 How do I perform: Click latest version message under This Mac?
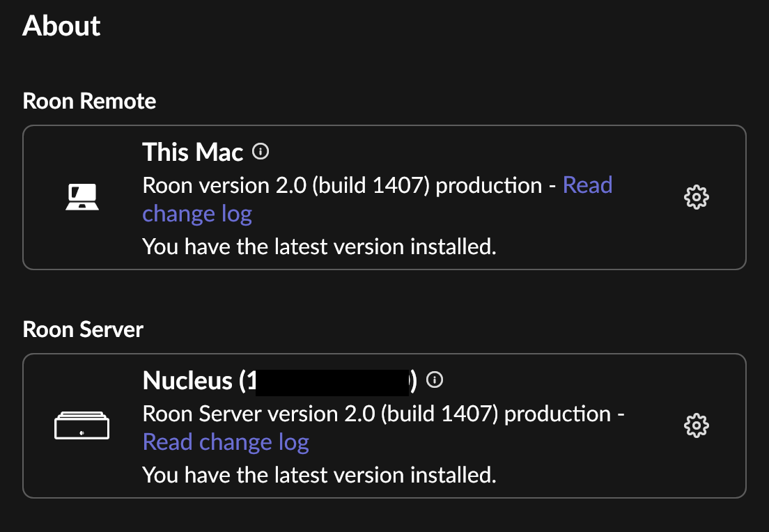click(319, 247)
